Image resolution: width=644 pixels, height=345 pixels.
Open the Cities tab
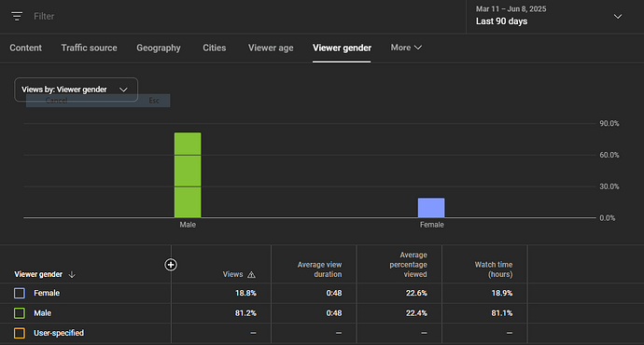[x=215, y=48]
